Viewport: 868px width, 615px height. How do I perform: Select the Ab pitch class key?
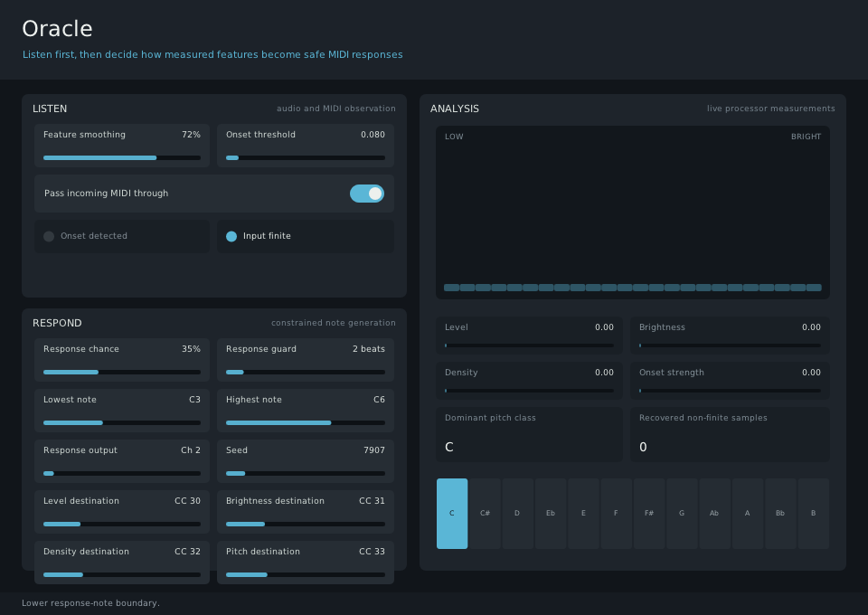tap(714, 514)
